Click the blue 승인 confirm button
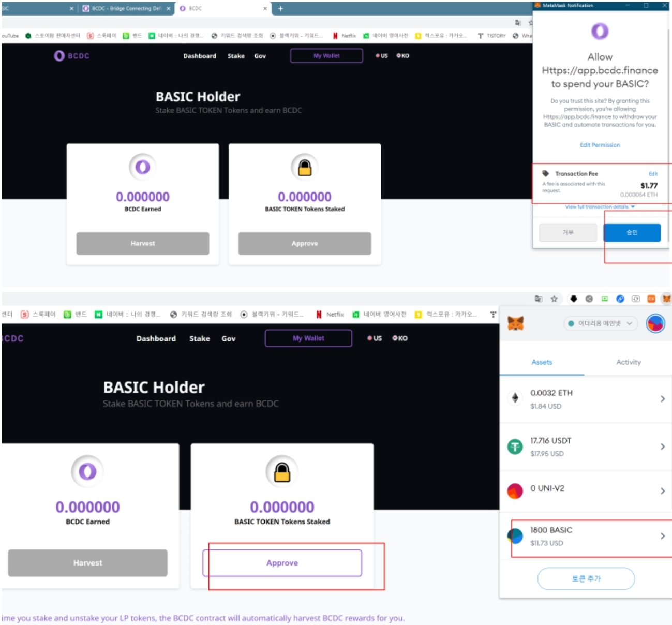Image resolution: width=672 pixels, height=625 pixels. 632,232
